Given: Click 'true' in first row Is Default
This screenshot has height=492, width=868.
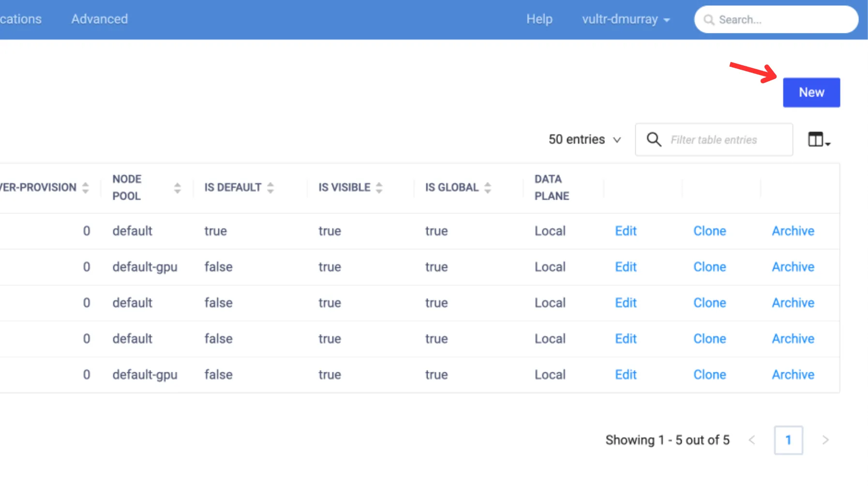Looking at the screenshot, I should 215,231.
